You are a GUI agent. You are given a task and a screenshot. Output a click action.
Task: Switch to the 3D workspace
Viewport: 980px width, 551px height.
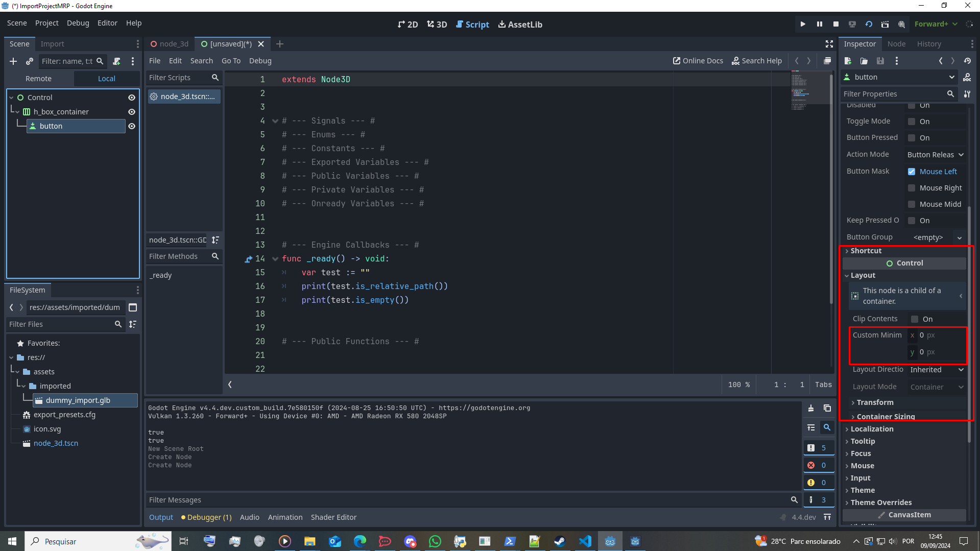tap(437, 25)
